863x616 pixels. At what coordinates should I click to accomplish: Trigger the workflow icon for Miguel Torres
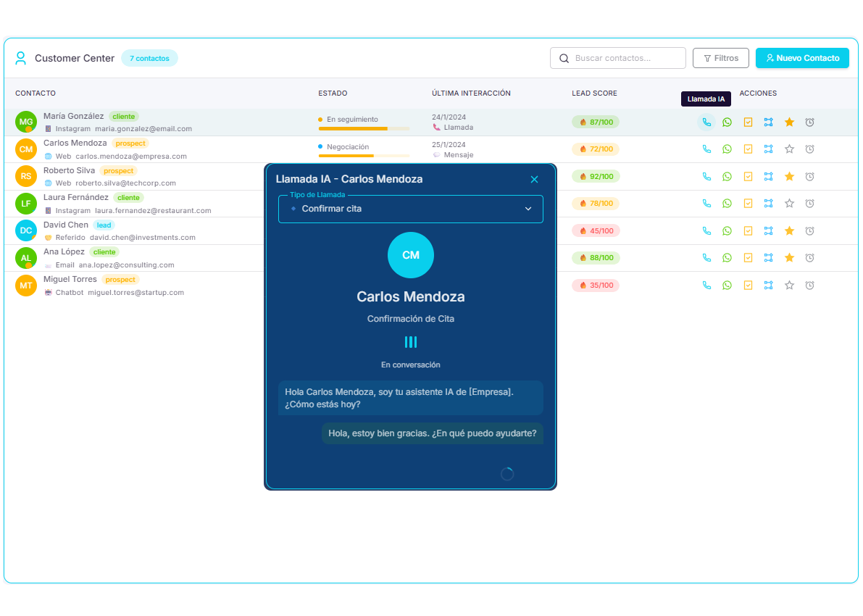768,285
